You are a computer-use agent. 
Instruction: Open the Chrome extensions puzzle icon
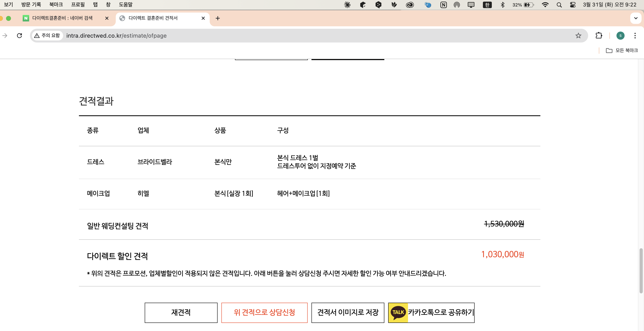[599, 35]
